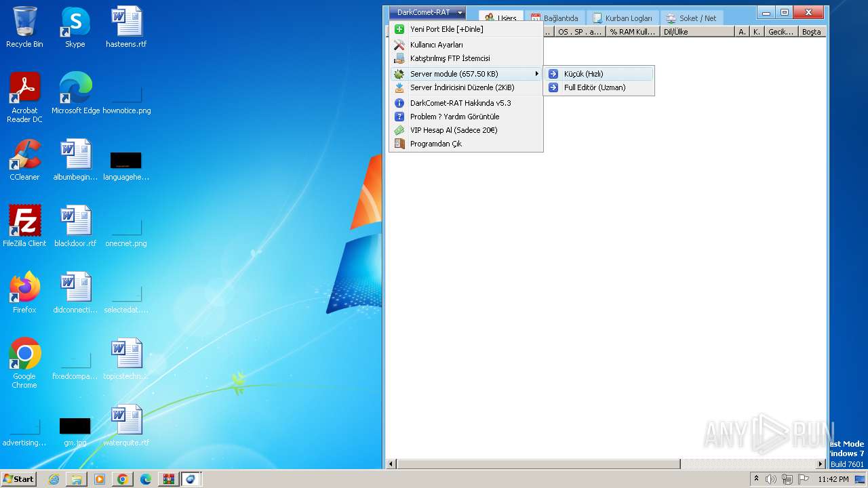
Task: Show hidden system tray icons
Action: [x=757, y=479]
